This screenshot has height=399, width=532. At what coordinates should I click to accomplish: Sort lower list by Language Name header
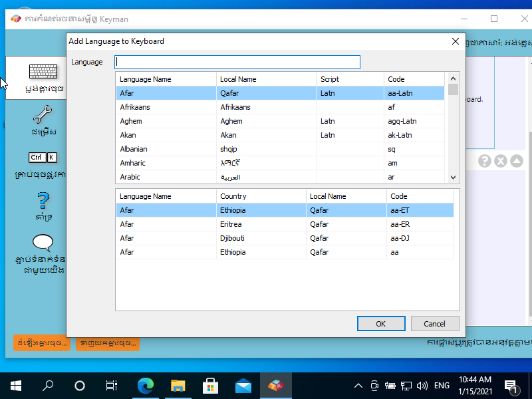[x=166, y=196]
